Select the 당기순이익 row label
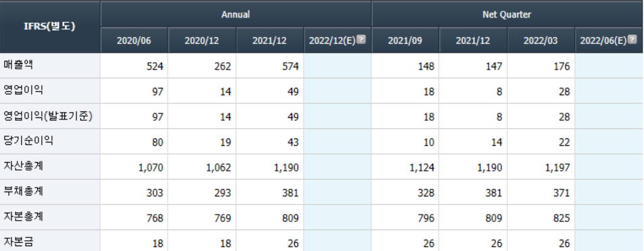The image size is (644, 251). [28, 141]
